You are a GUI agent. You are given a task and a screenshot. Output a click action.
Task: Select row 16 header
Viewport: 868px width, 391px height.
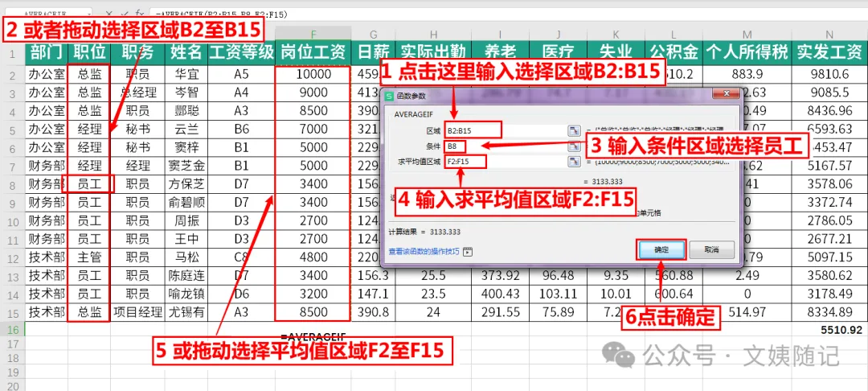coord(12,330)
